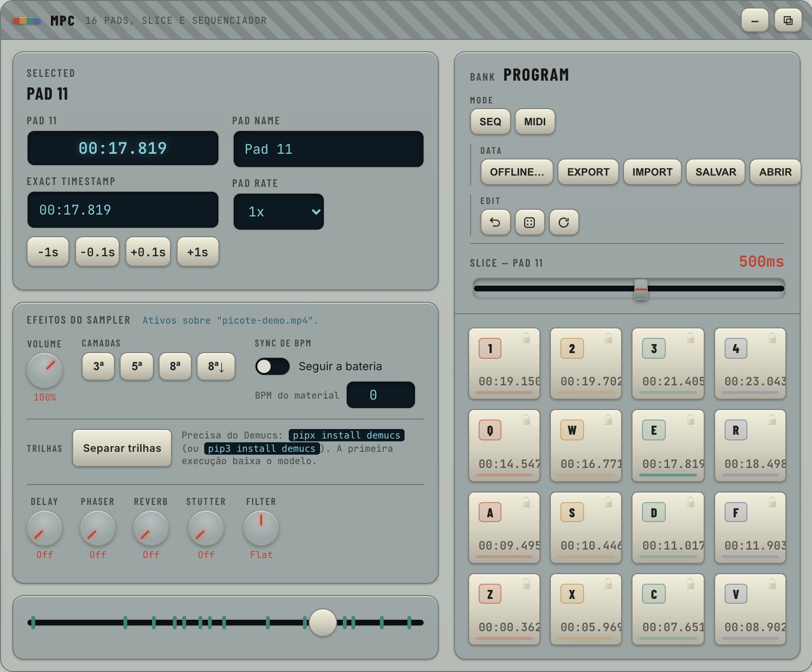Screen dimensions: 812x672
Task: Click the REVERB effect knob
Action: click(151, 528)
